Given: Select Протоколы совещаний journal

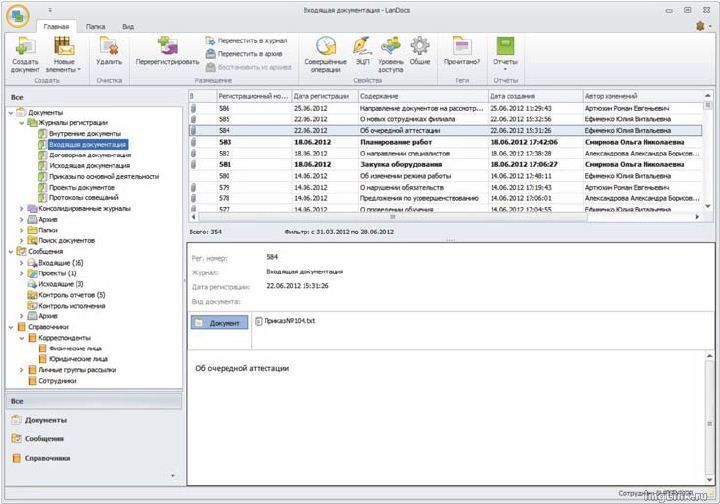Looking at the screenshot, I should click(x=84, y=198).
